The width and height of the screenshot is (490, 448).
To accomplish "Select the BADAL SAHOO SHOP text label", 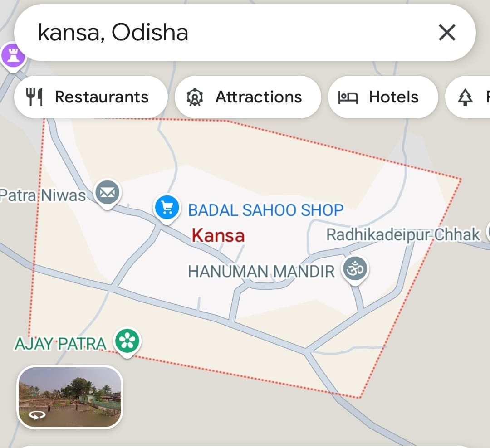I will [x=266, y=210].
